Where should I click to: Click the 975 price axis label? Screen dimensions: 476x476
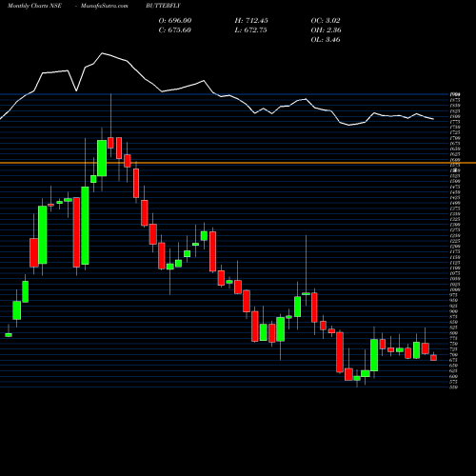[x=453, y=295]
